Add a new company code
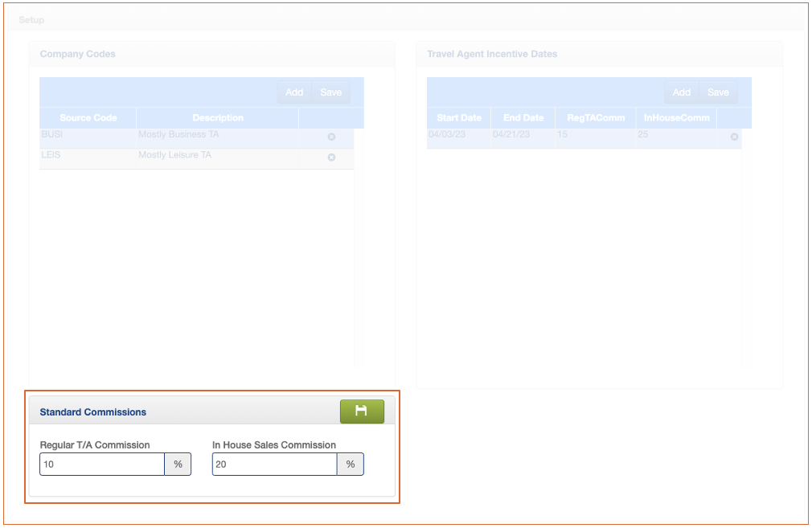 [294, 92]
